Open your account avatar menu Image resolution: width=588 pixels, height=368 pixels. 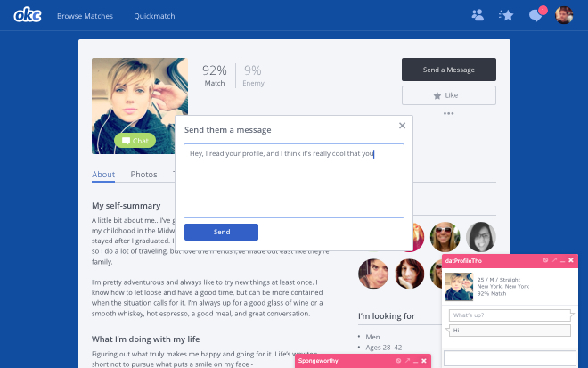click(x=564, y=15)
